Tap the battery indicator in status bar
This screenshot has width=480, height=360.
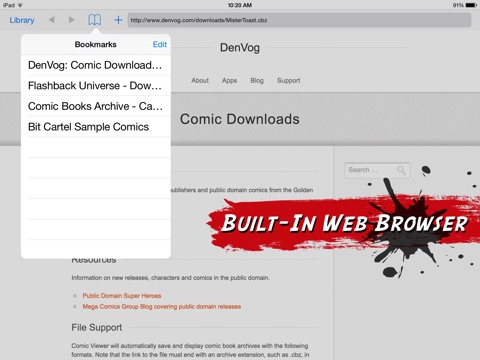(471, 5)
